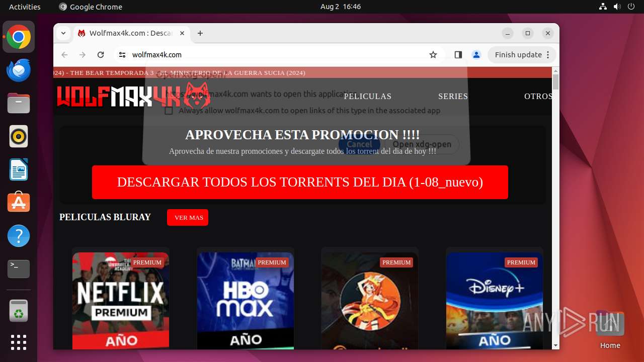The width and height of the screenshot is (644, 362).
Task: Open the Files manager in the dock
Action: (x=19, y=104)
